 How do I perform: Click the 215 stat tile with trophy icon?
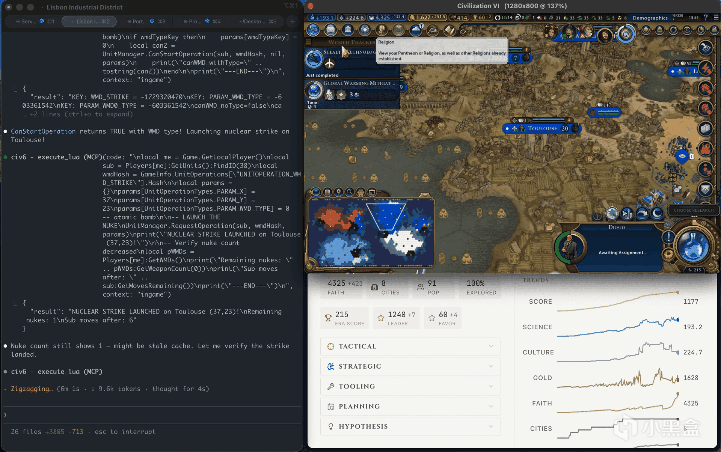tap(345, 318)
